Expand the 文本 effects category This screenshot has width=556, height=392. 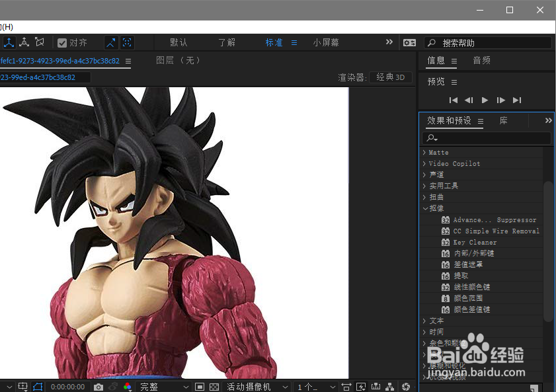pos(424,321)
